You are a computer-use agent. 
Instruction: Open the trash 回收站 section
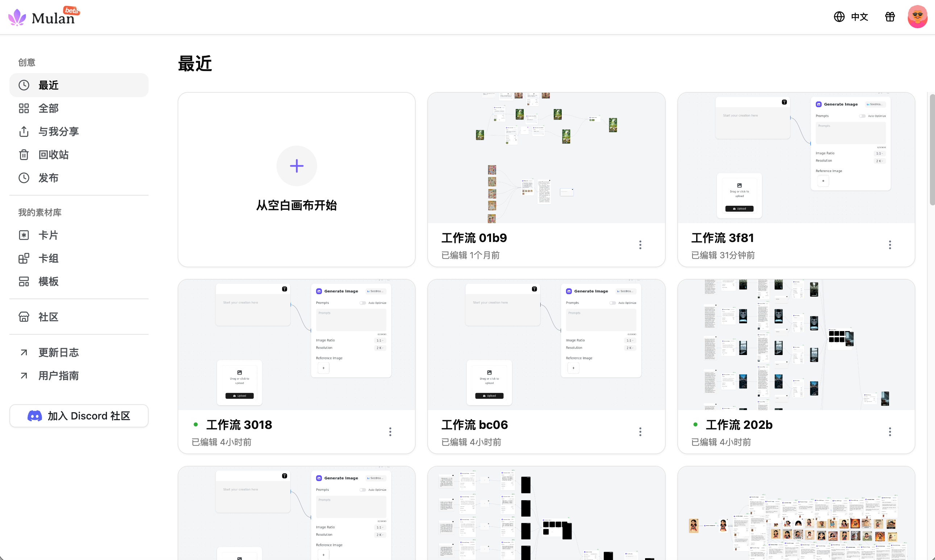tap(79, 155)
